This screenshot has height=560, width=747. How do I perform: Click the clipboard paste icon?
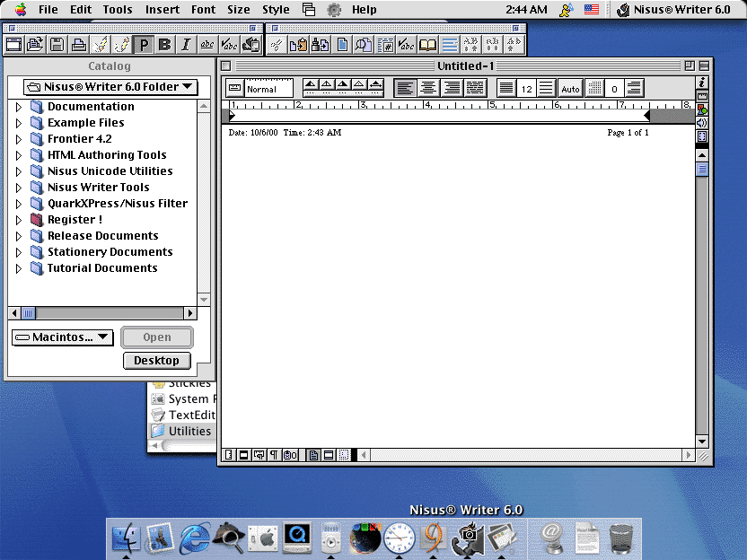pos(298,45)
